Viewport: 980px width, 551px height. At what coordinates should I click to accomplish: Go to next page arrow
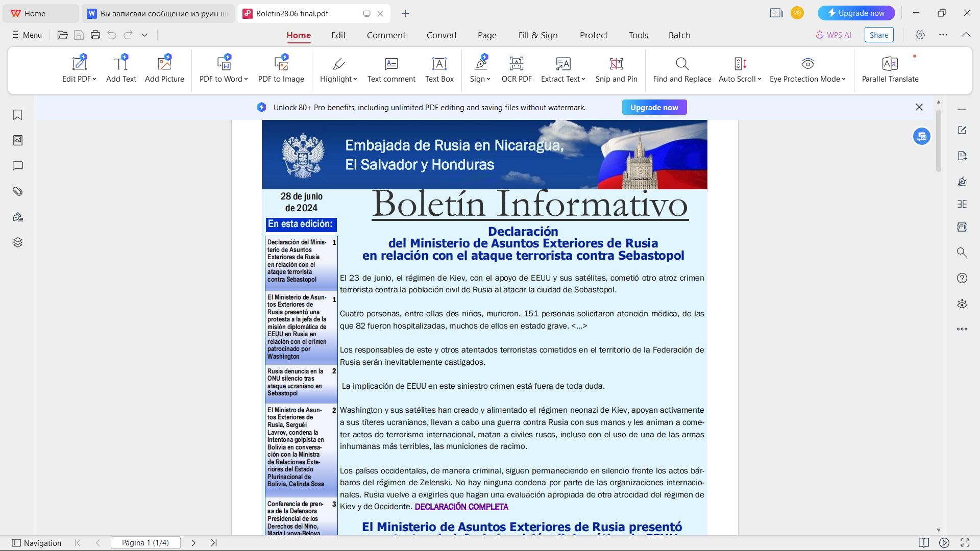[x=193, y=543]
